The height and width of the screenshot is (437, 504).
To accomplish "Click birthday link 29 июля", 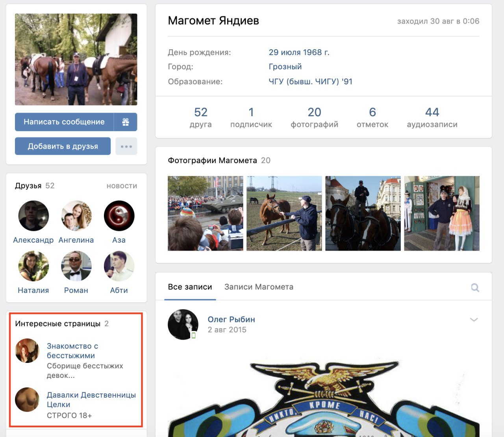I will (x=284, y=52).
